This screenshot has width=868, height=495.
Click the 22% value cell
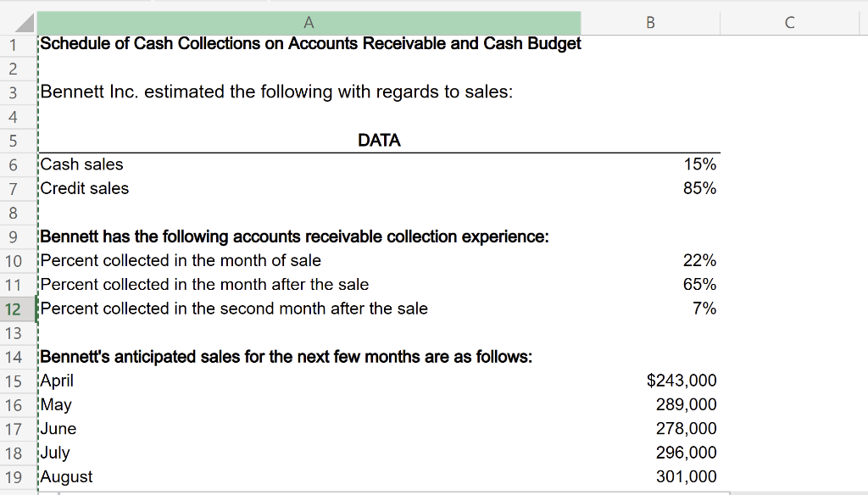[650, 260]
